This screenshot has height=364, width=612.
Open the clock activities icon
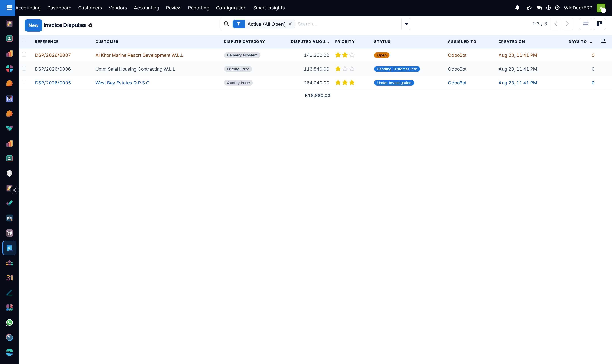[557, 8]
